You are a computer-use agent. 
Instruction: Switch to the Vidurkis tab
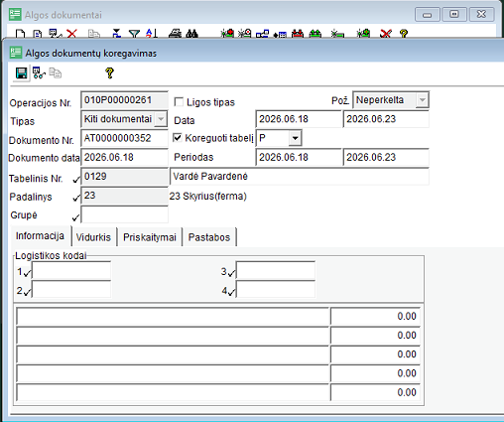93,237
